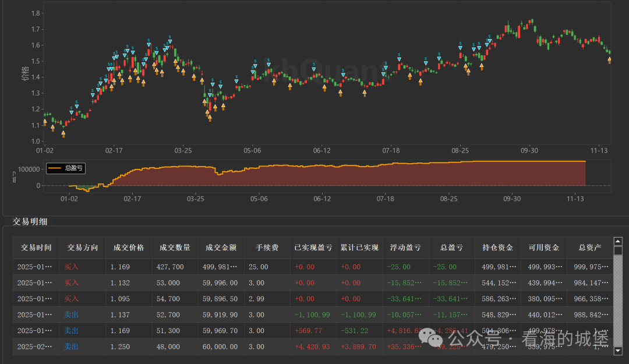Select the price cell 1.250

pos(128,347)
